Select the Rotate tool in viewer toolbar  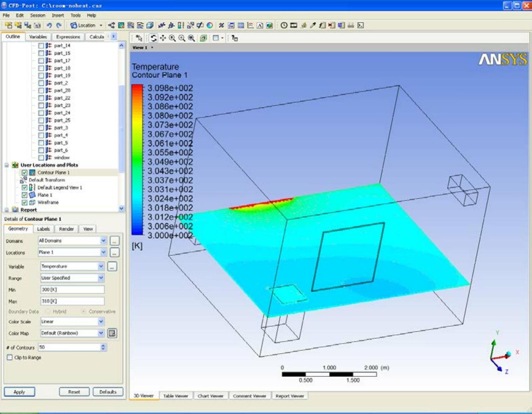153,38
